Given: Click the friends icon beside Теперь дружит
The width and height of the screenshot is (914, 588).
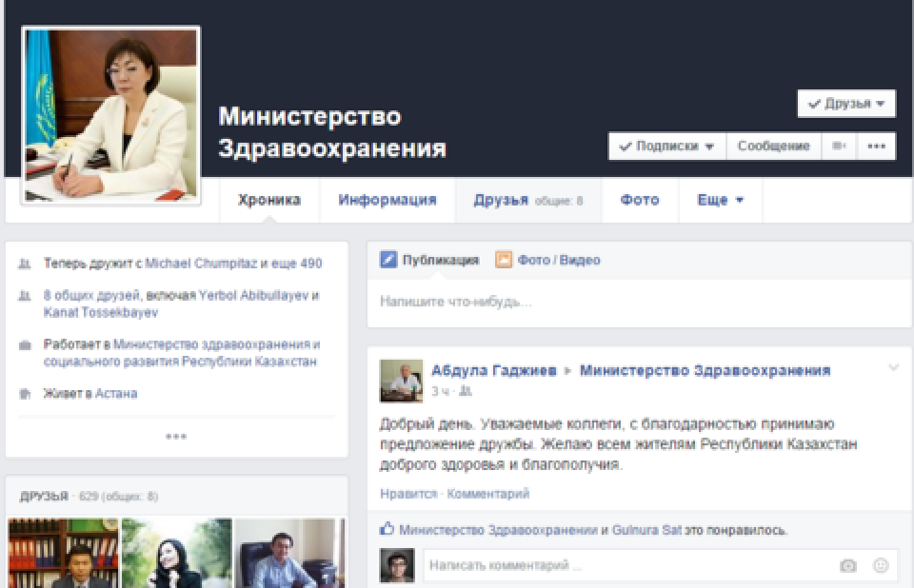Looking at the screenshot, I should click(x=25, y=264).
